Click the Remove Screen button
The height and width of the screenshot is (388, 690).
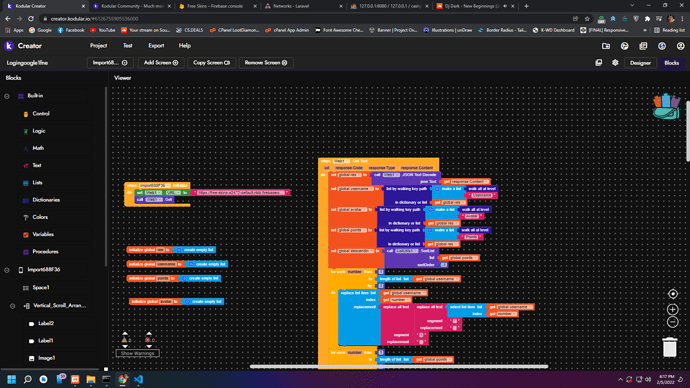click(266, 63)
